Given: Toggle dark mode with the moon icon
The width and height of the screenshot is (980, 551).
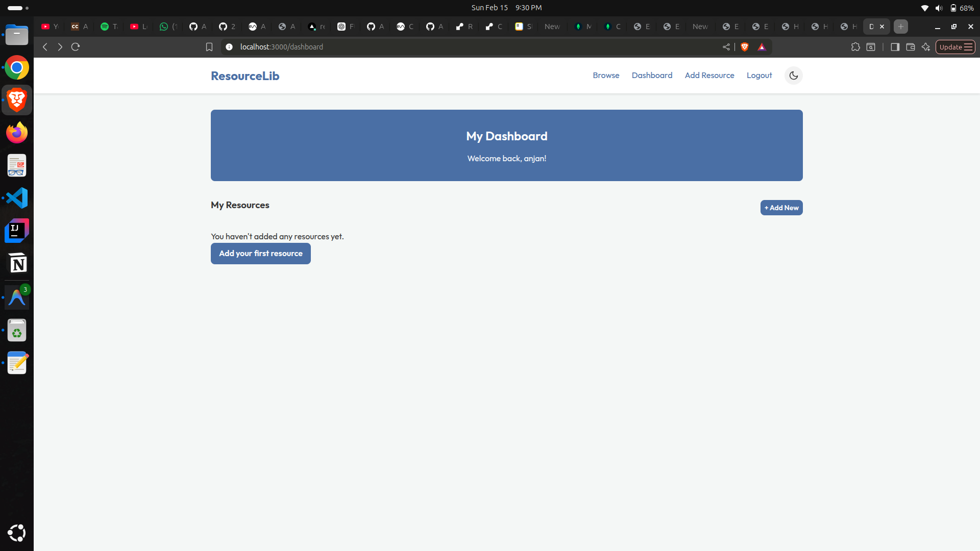Looking at the screenshot, I should [793, 76].
